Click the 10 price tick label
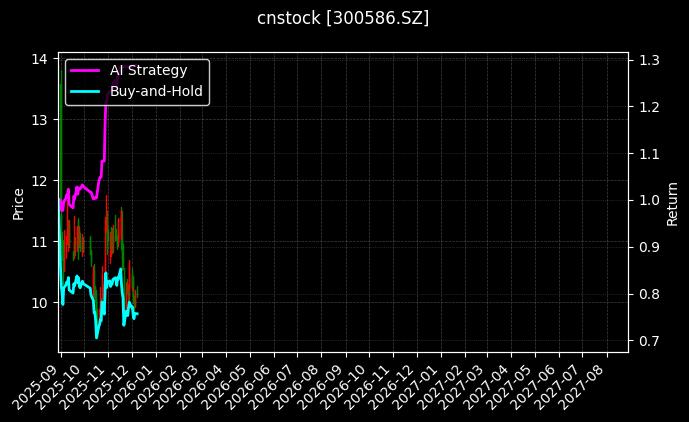The width and height of the screenshot is (689, 422). pos(39,303)
